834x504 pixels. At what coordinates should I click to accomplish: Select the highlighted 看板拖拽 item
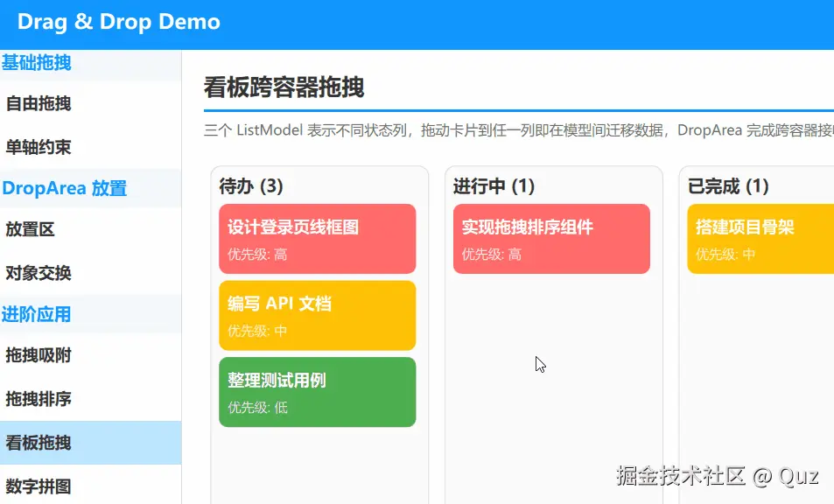[x=90, y=443]
